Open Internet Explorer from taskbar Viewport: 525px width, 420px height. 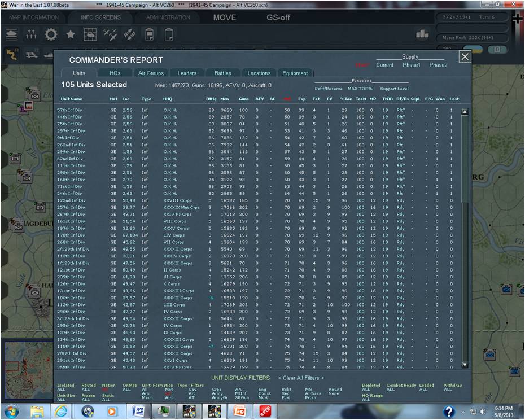coord(62,412)
